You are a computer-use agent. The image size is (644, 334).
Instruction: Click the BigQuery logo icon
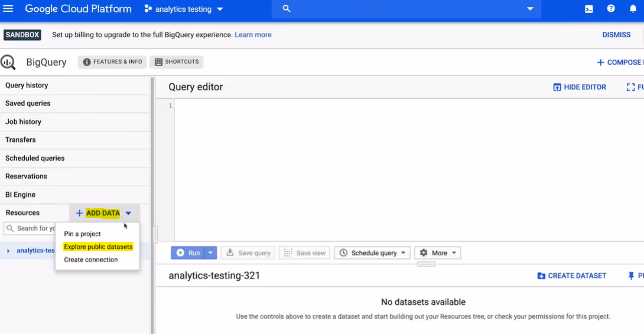point(8,62)
